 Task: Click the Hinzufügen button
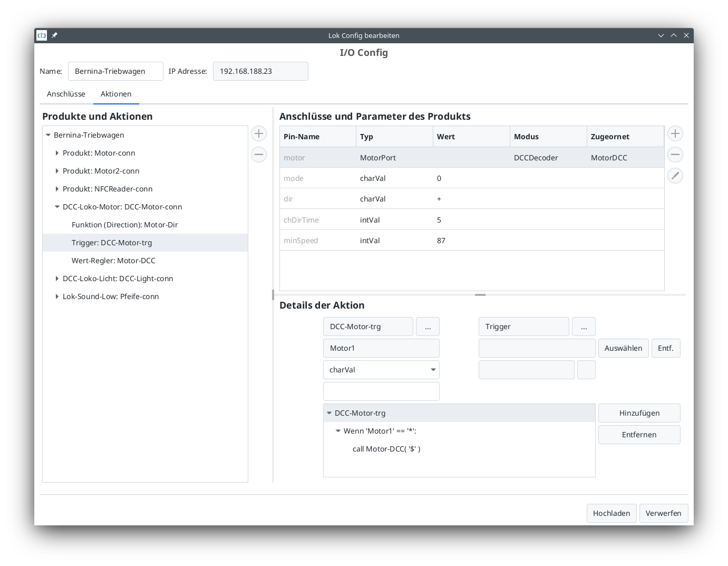[639, 413]
